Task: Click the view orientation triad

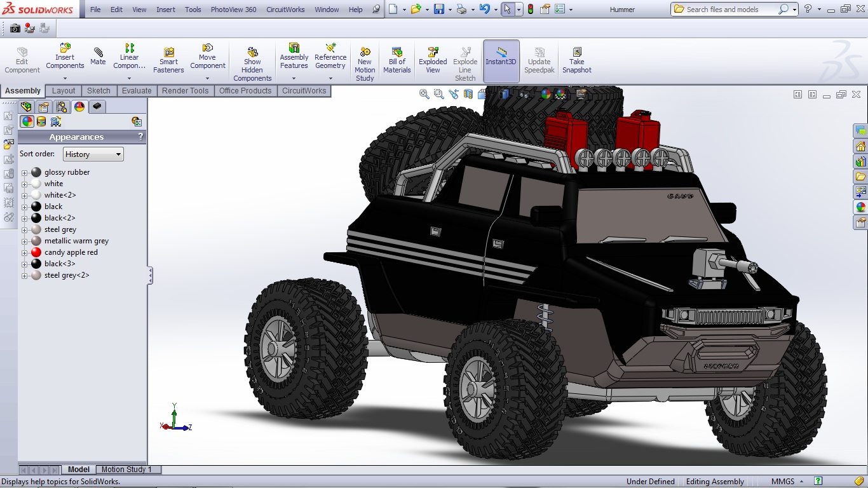Action: click(x=175, y=418)
